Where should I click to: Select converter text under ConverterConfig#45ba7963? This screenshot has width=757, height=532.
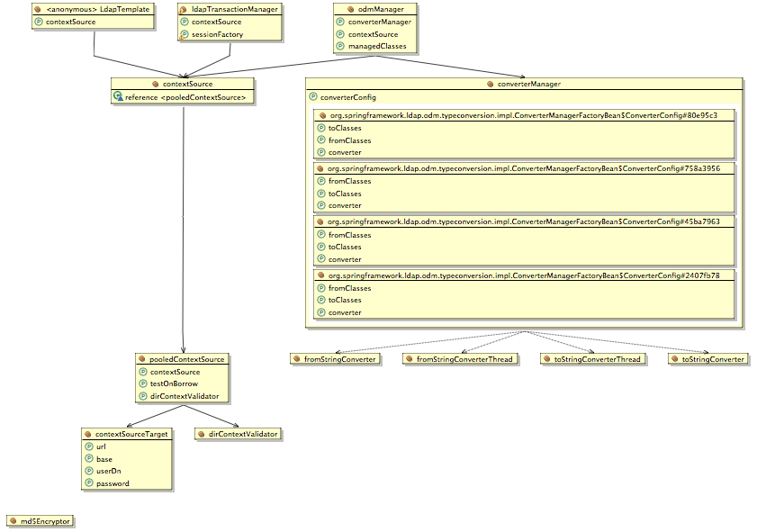click(x=345, y=259)
